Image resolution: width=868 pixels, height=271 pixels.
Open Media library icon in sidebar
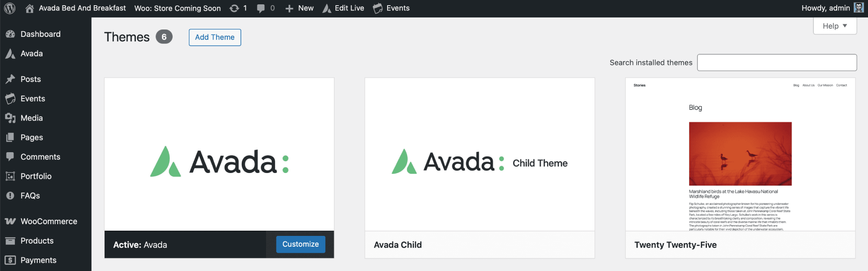coord(10,118)
